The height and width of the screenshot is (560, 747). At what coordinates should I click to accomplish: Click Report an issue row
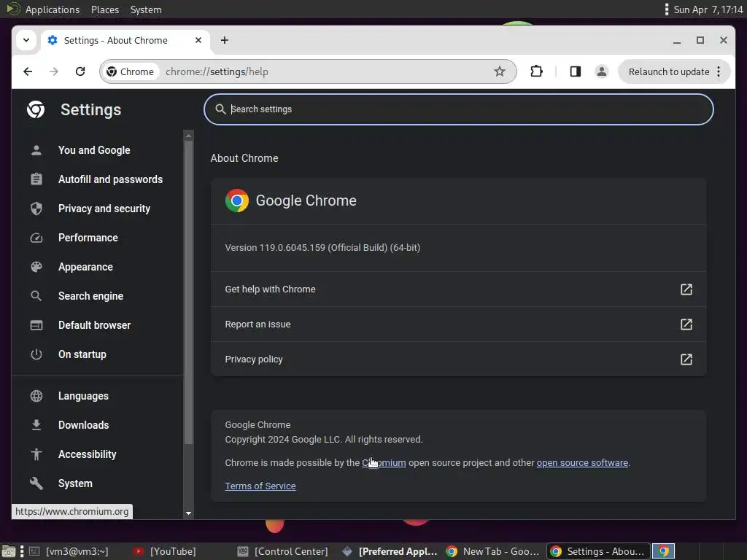[x=458, y=324]
